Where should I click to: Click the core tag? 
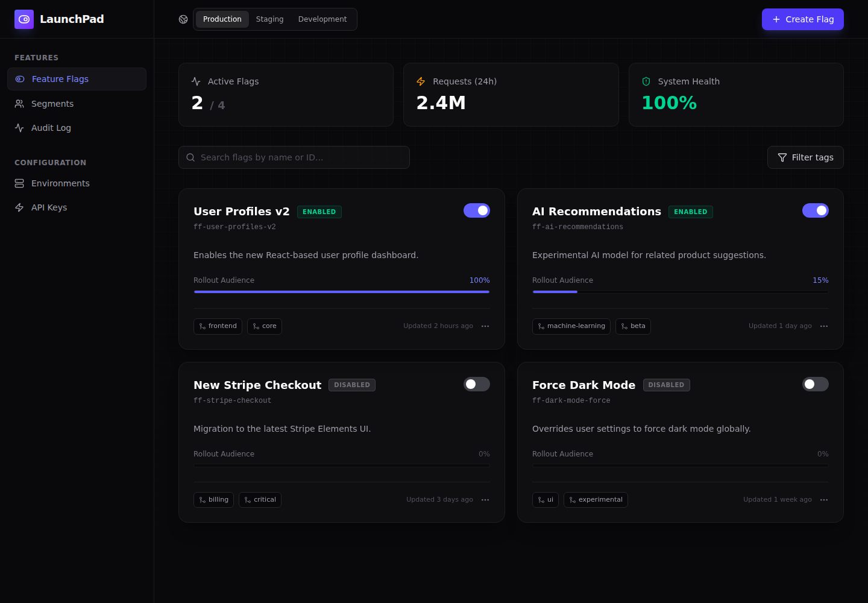pyautogui.click(x=265, y=326)
